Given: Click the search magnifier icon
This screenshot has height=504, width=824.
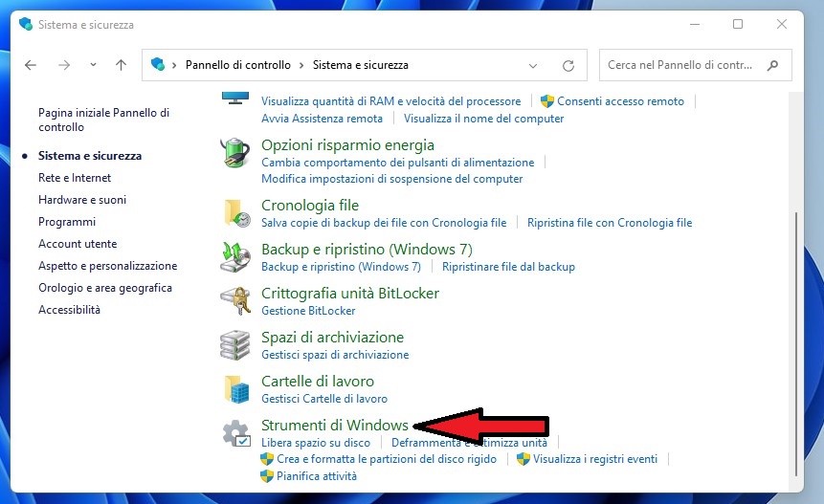Looking at the screenshot, I should 772,65.
